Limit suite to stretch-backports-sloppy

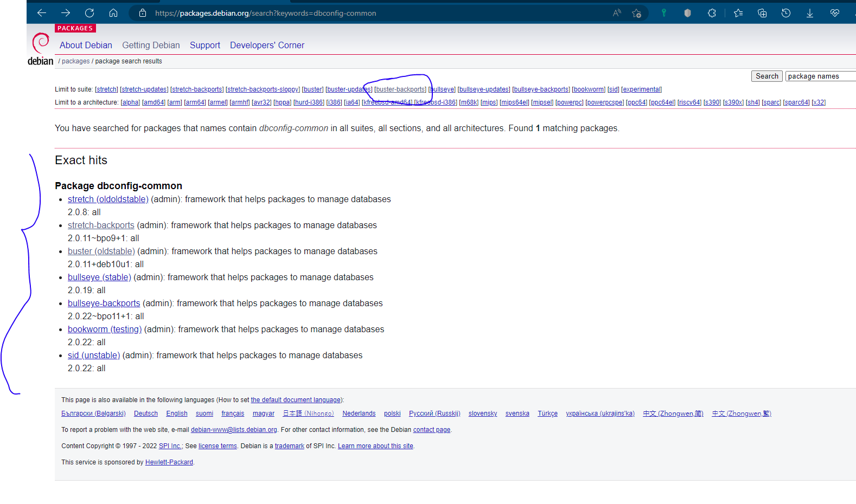coord(263,89)
